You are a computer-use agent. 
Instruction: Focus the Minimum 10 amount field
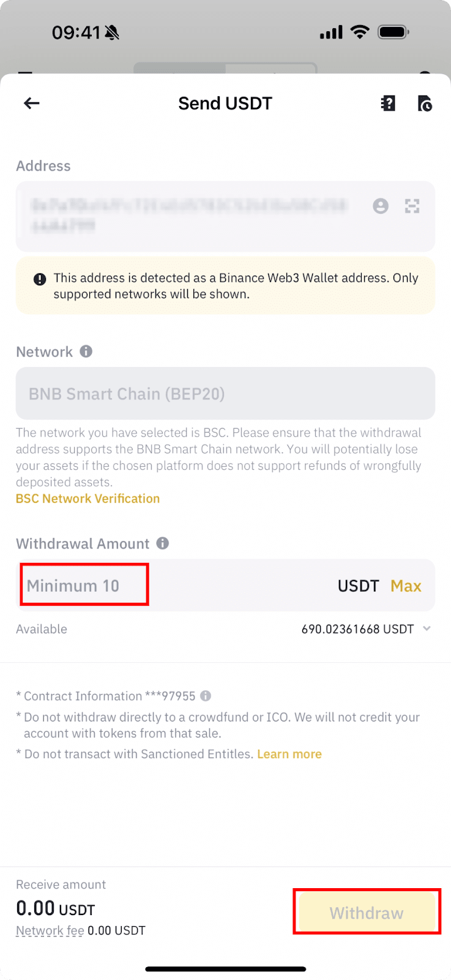pos(84,586)
